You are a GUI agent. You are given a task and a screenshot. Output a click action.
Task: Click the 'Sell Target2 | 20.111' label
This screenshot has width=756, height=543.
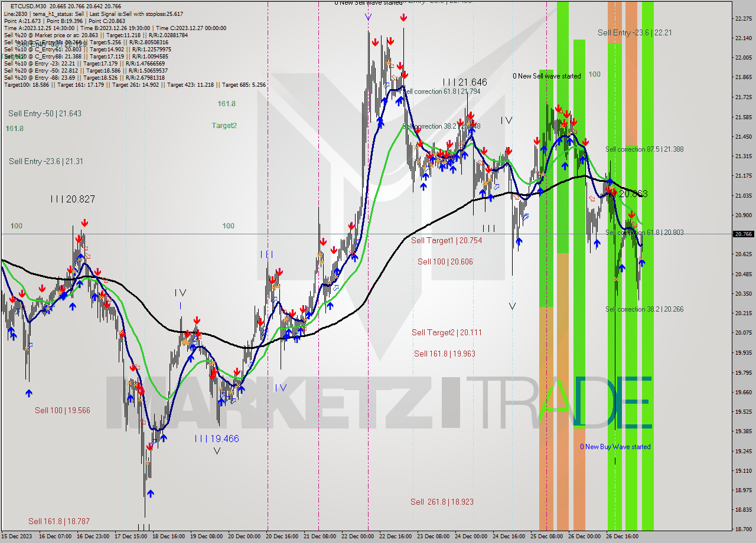(447, 332)
